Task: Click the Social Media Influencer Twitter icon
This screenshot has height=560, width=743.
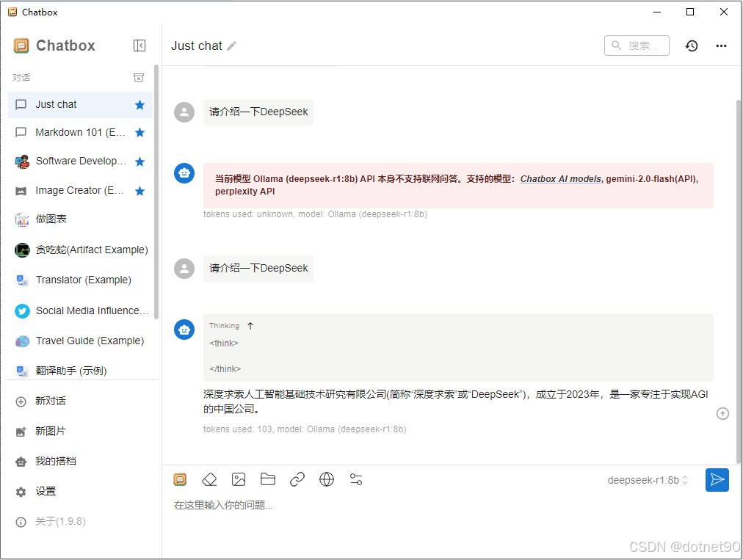Action: (22, 310)
